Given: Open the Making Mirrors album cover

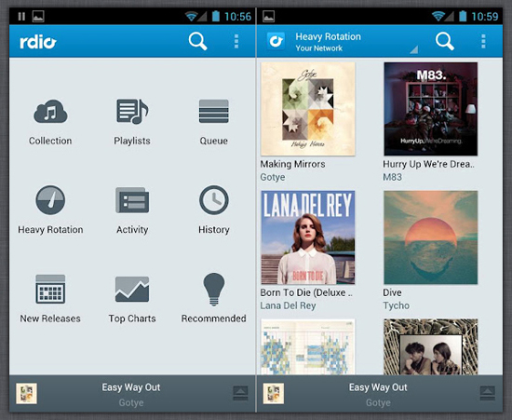Looking at the screenshot, I should pos(308,109).
